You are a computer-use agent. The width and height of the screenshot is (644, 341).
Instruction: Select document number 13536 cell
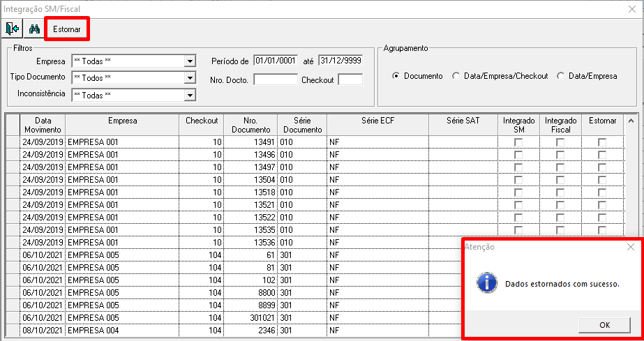coord(250,242)
